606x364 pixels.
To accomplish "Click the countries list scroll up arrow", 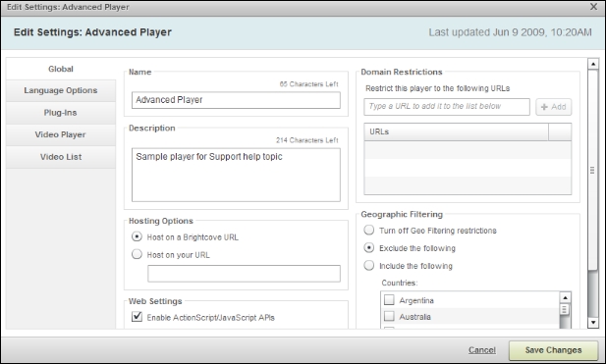I will pos(565,297).
